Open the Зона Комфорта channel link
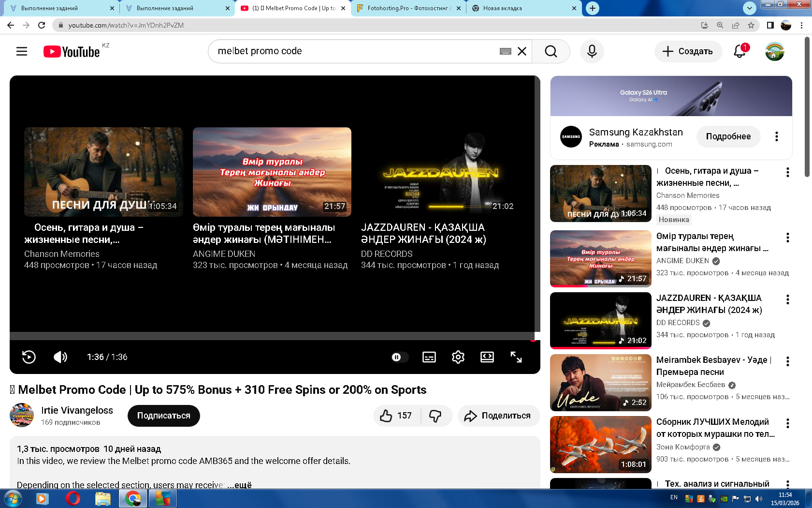 tap(683, 447)
